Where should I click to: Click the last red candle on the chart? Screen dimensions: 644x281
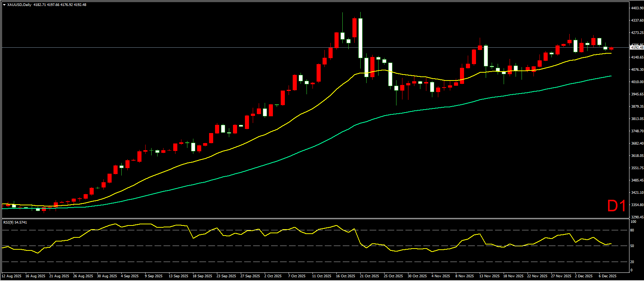(x=611, y=48)
